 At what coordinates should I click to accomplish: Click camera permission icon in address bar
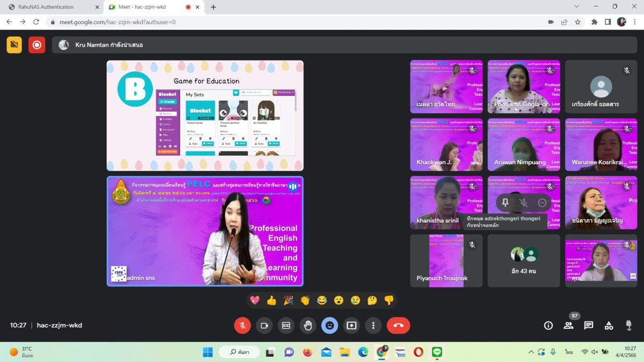(x=551, y=22)
